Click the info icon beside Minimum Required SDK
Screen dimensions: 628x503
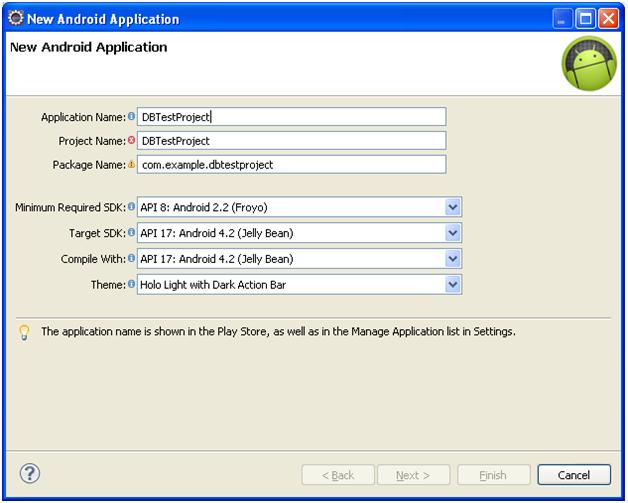pyautogui.click(x=131, y=207)
